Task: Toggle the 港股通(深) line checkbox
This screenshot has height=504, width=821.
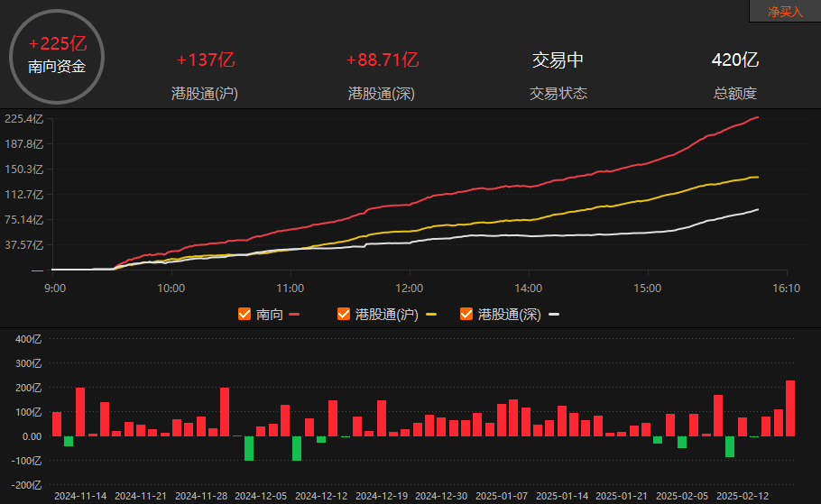Action: pos(466,314)
